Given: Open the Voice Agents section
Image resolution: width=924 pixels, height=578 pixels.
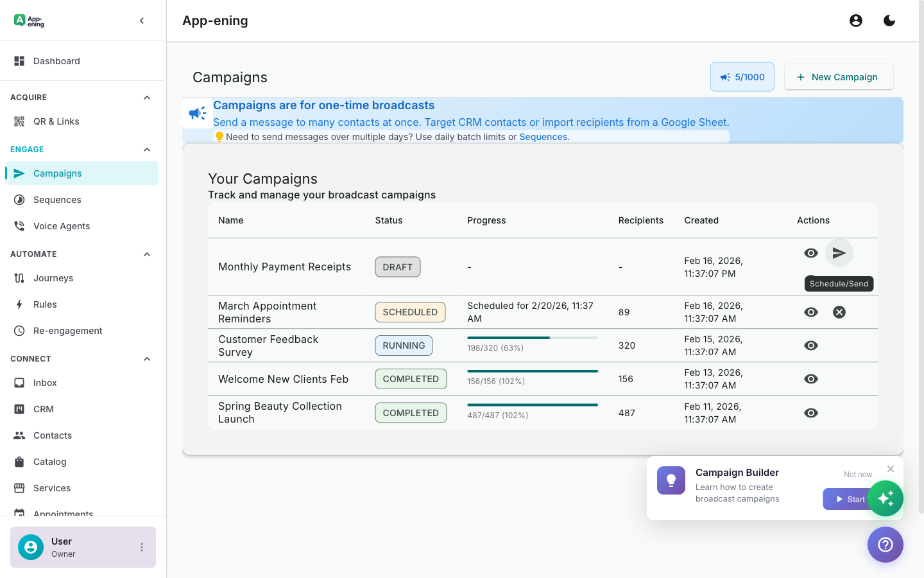Looking at the screenshot, I should pos(61,226).
